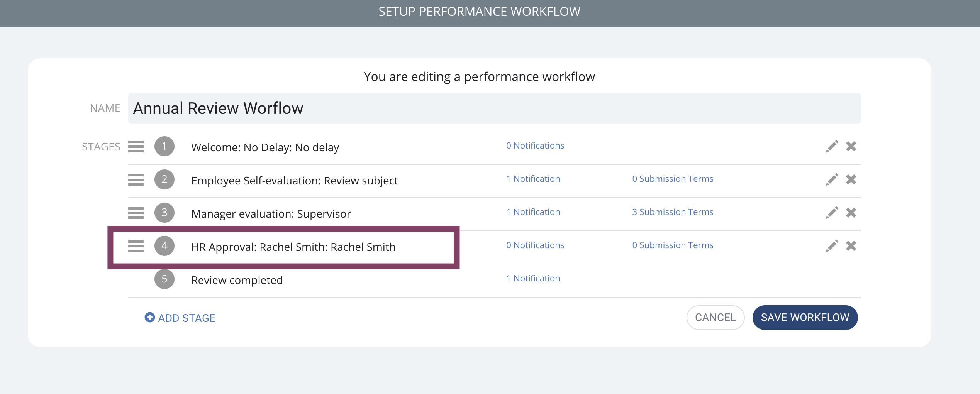The width and height of the screenshot is (980, 394).
Task: Open 3 Submission Terms for Manager evaluation
Action: click(x=673, y=212)
